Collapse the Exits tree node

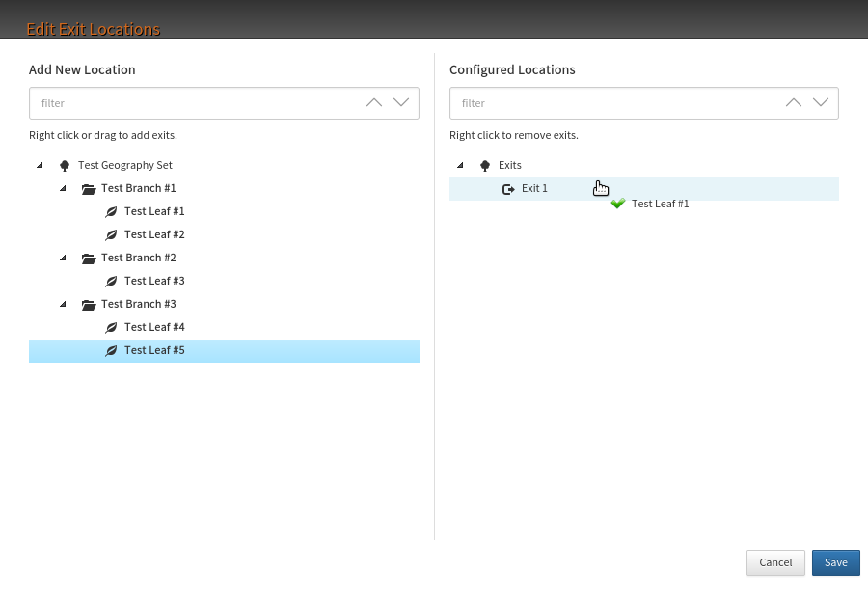pyautogui.click(x=461, y=165)
